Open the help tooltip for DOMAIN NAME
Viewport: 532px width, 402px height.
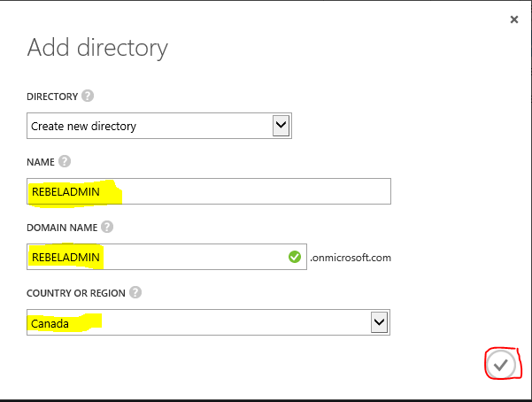(107, 227)
